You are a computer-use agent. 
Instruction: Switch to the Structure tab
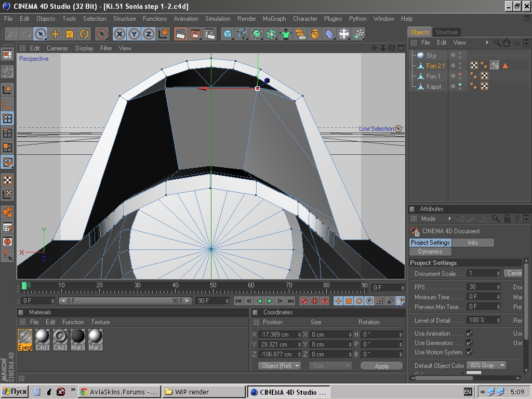[x=446, y=32]
